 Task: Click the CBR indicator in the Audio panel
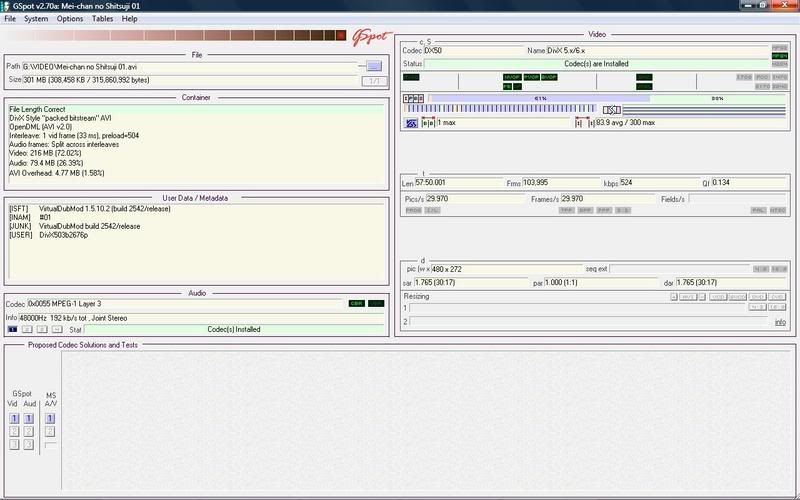click(356, 303)
